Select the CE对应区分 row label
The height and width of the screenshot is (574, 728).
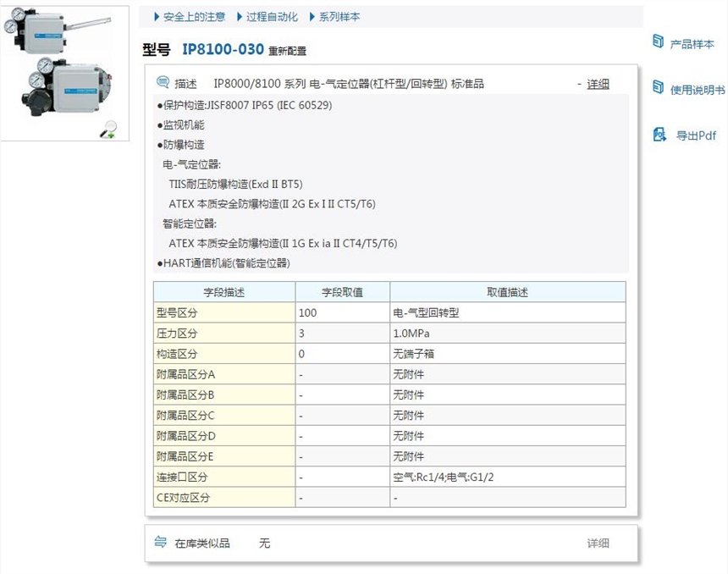click(224, 497)
